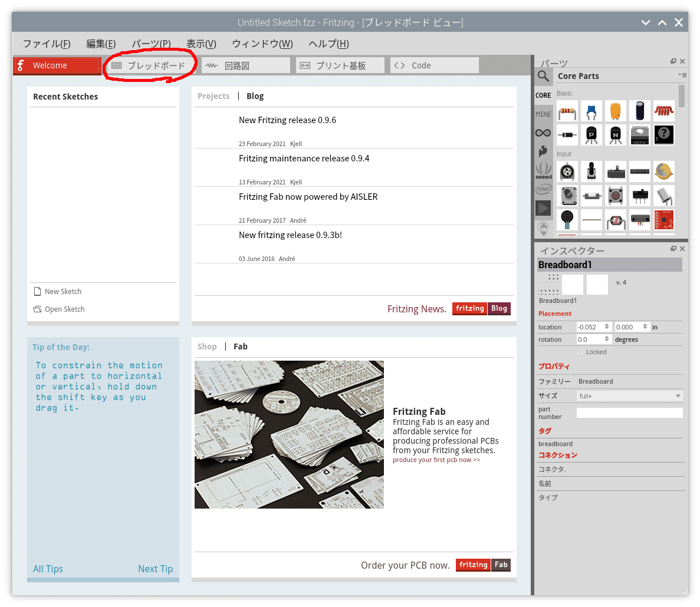Open the 編集(E) menu
The image size is (700, 607).
pyautogui.click(x=101, y=44)
